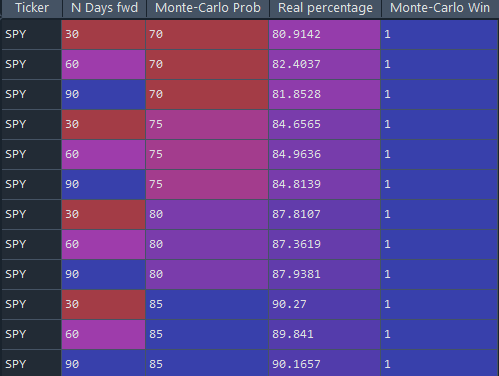Click Prob 80 in the 87.8107 row
The image size is (499, 376).
(x=207, y=214)
